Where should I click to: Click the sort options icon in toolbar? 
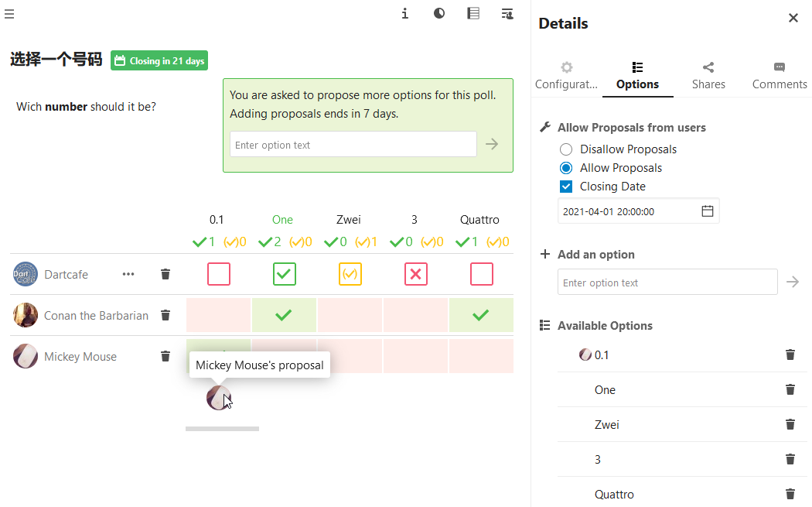click(x=507, y=13)
